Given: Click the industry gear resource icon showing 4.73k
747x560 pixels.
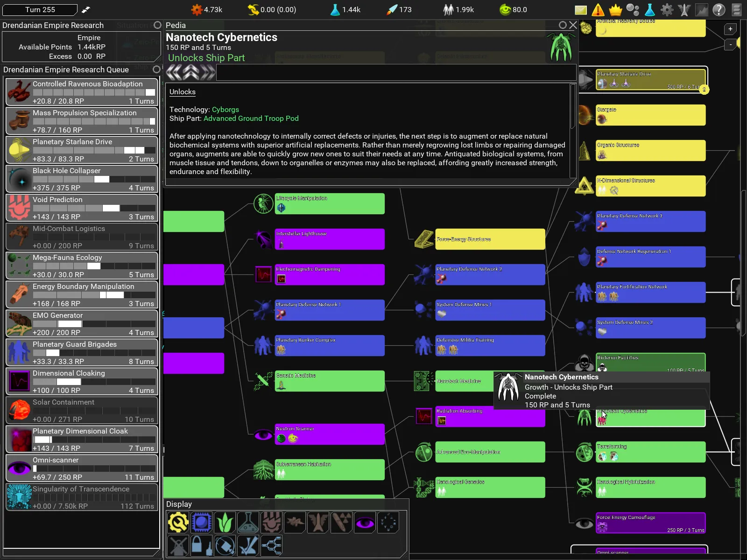Looking at the screenshot, I should (x=197, y=10).
